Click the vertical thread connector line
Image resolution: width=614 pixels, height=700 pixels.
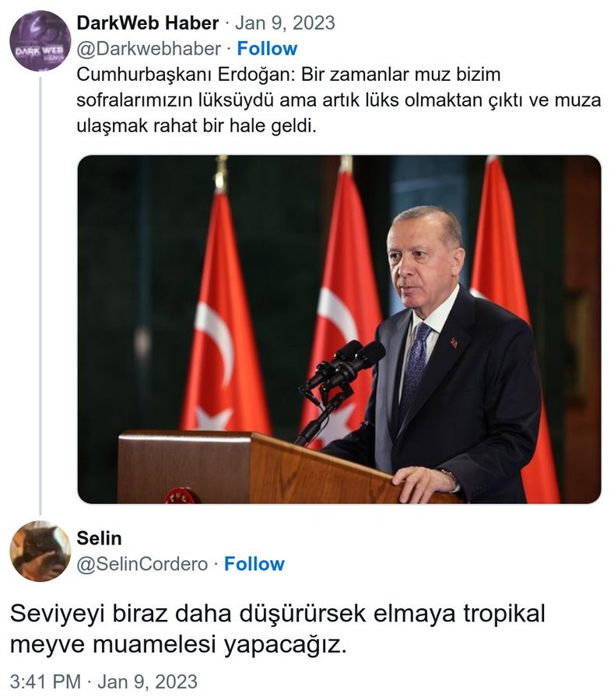[40, 295]
